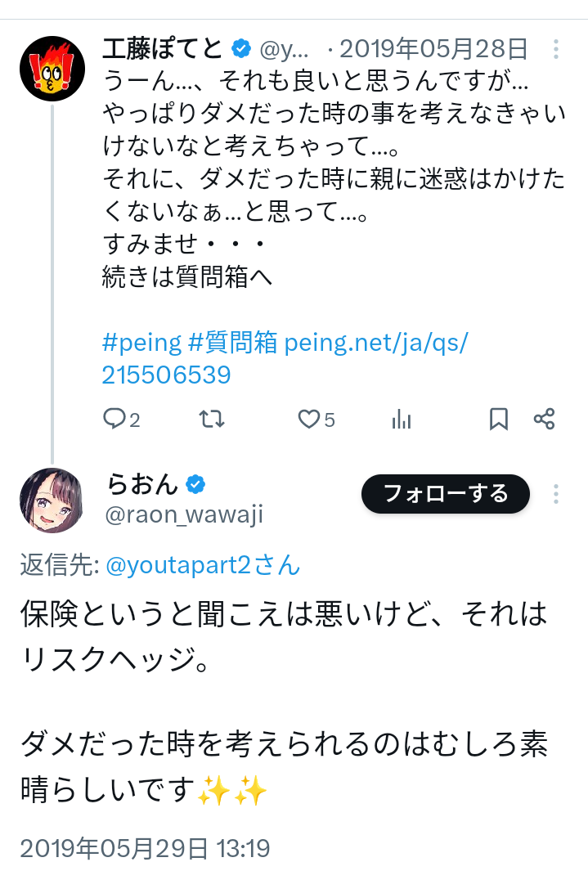Click 工藤ぽてと's verified badge
The image size is (588, 880).
click(x=240, y=49)
